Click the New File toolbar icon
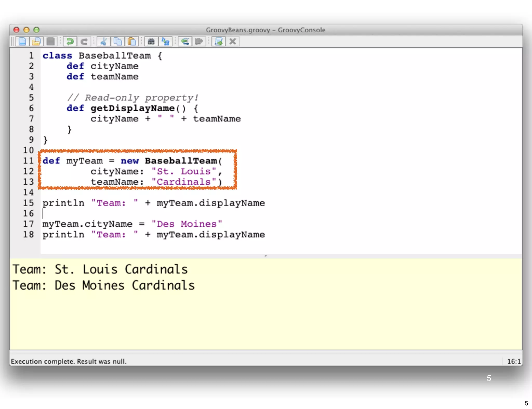532x409 pixels. (22, 42)
